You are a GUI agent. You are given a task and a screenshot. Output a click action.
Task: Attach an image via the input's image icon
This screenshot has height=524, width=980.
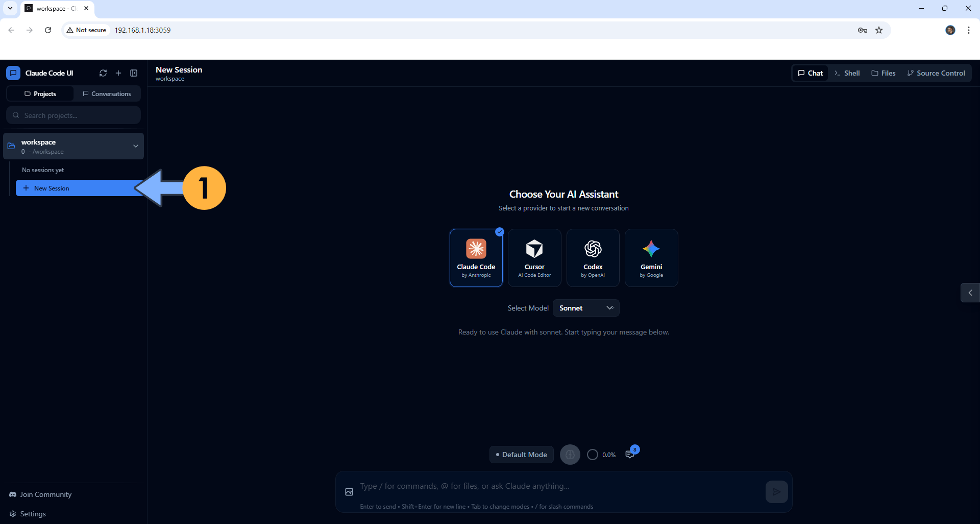coord(349,491)
